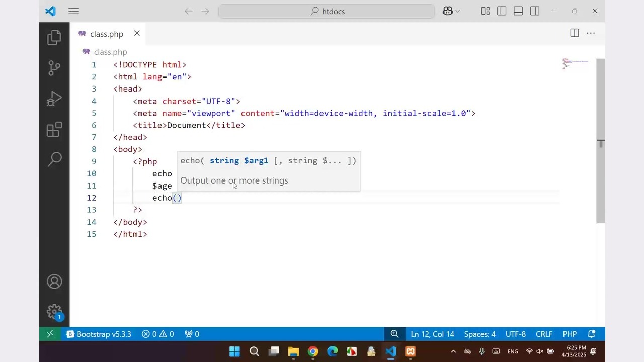The image size is (644, 362).
Task: Select the class.php editor tab
Action: coord(106,34)
